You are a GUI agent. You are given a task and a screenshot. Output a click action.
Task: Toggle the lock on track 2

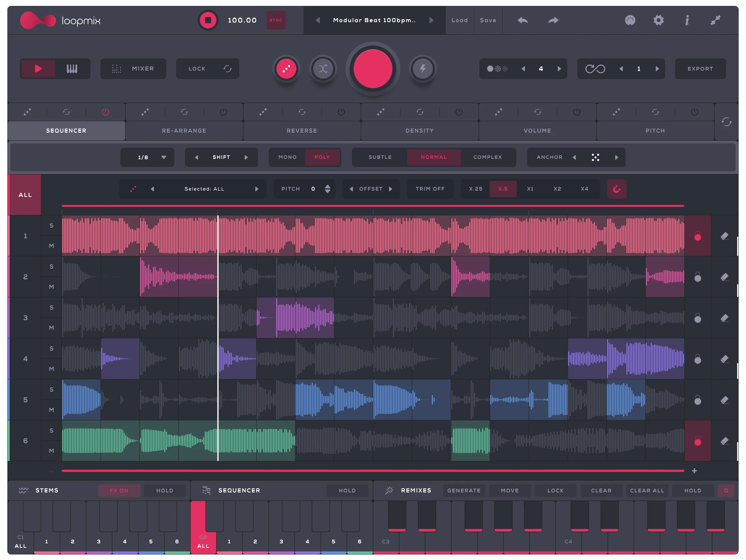(x=697, y=277)
